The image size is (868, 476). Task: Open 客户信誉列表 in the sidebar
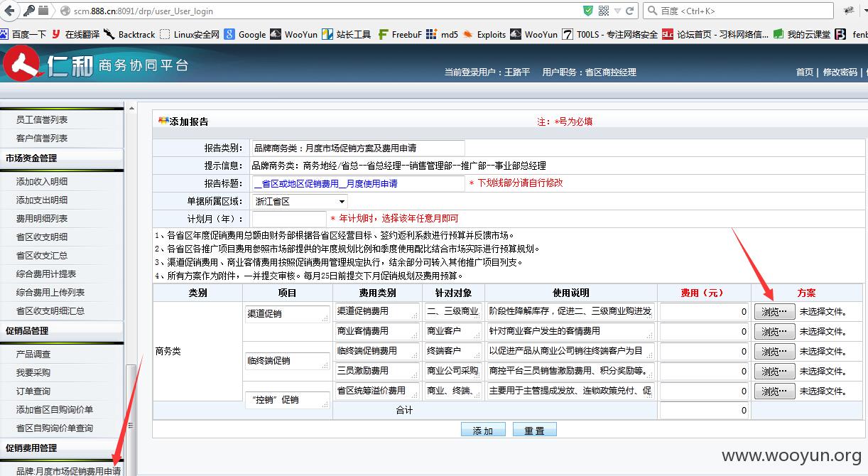point(42,139)
